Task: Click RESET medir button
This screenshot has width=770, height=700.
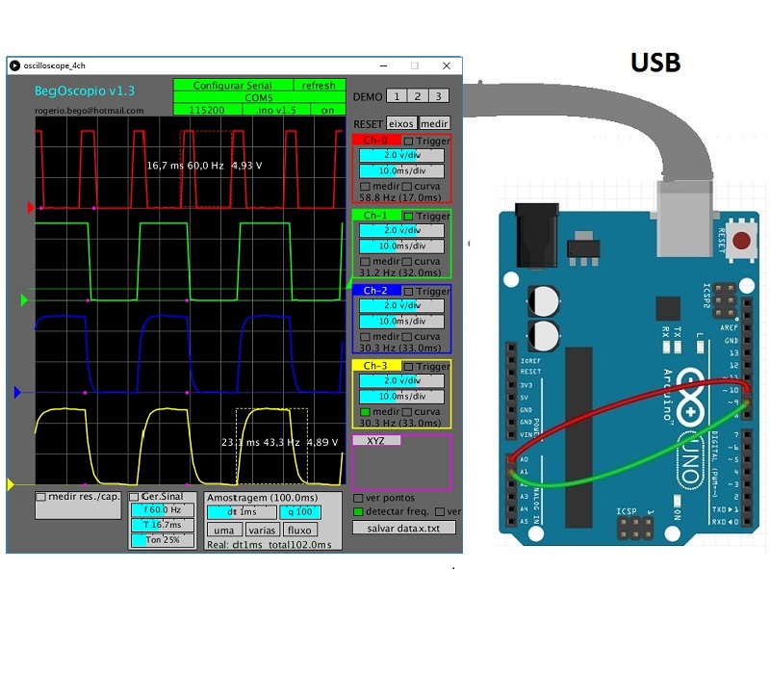Action: 434,123
